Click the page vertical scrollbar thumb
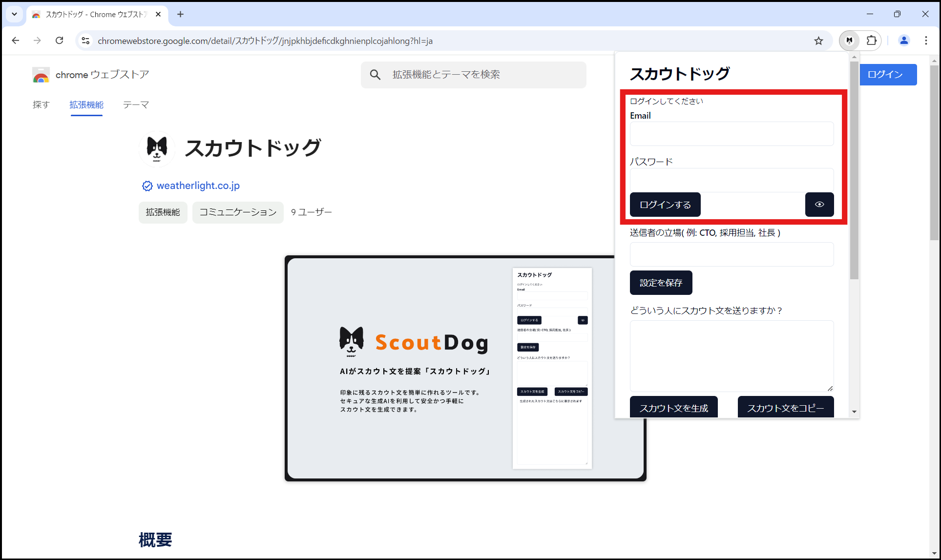Viewport: 941px width, 560px height. pyautogui.click(x=934, y=152)
